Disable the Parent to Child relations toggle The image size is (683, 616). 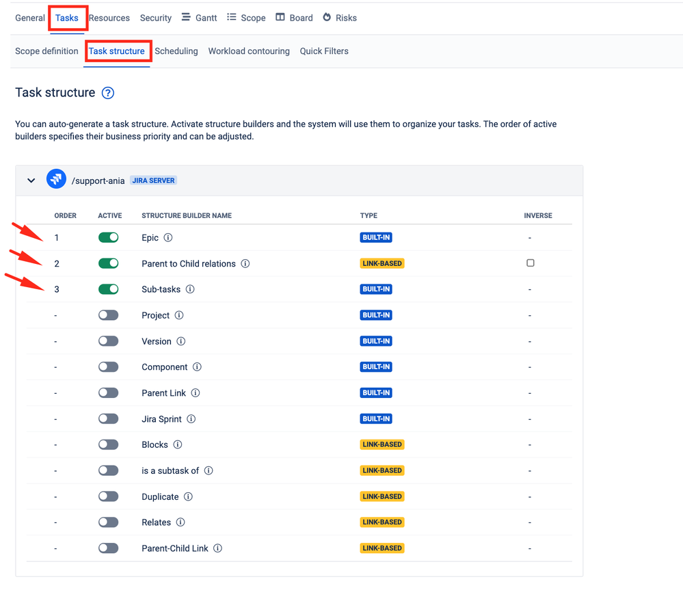click(109, 263)
